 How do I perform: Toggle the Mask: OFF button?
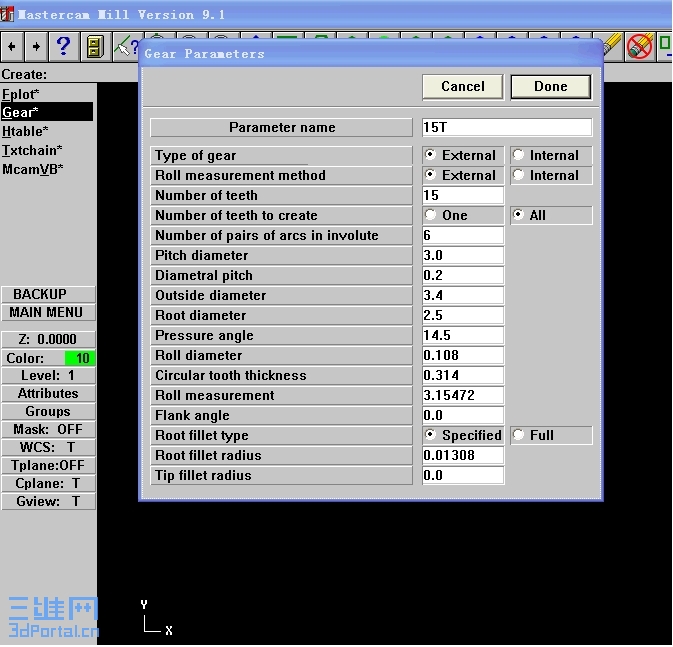click(48, 430)
